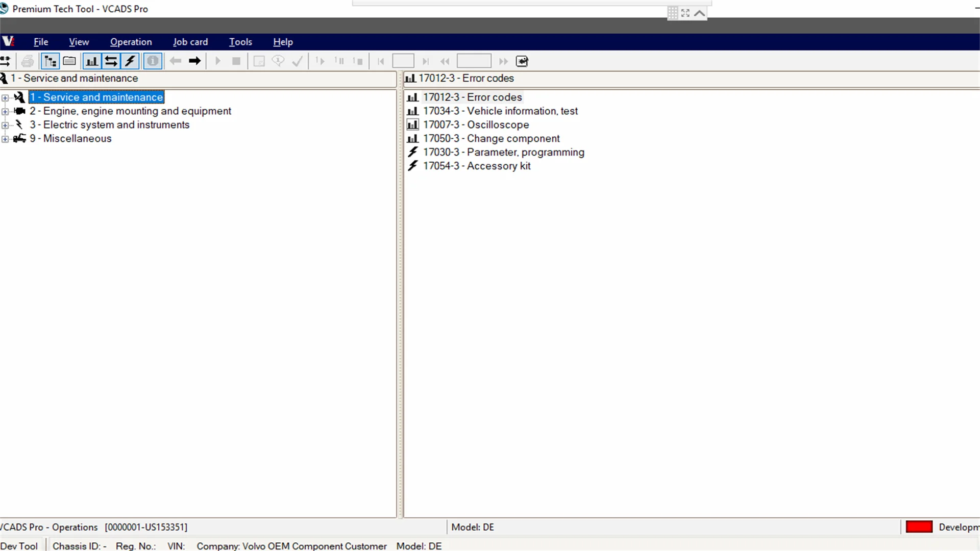
Task: Click the information icon in toolbar
Action: pos(153,61)
